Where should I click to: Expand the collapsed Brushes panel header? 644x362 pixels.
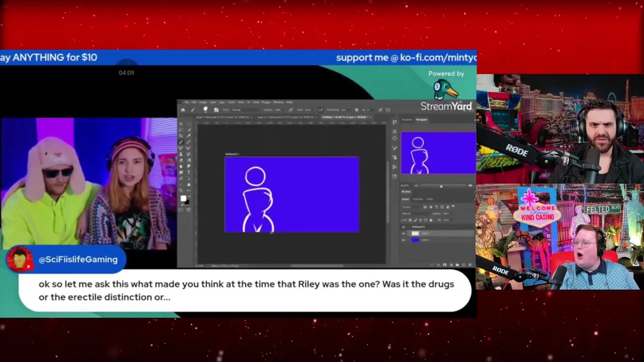coord(406,192)
